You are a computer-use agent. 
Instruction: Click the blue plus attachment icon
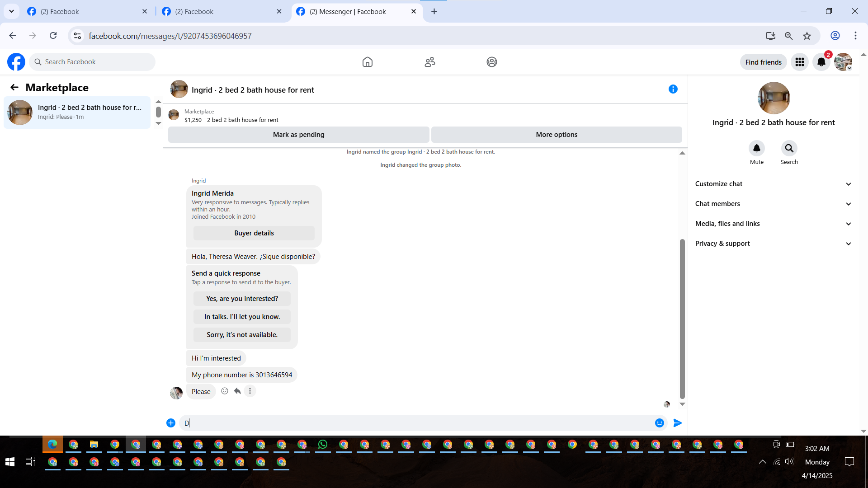(171, 423)
